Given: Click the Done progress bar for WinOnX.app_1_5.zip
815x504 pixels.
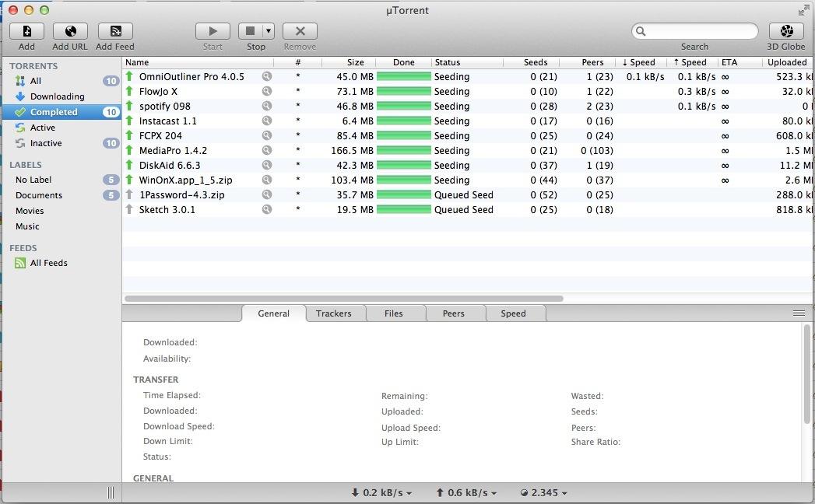Looking at the screenshot, I should [404, 180].
